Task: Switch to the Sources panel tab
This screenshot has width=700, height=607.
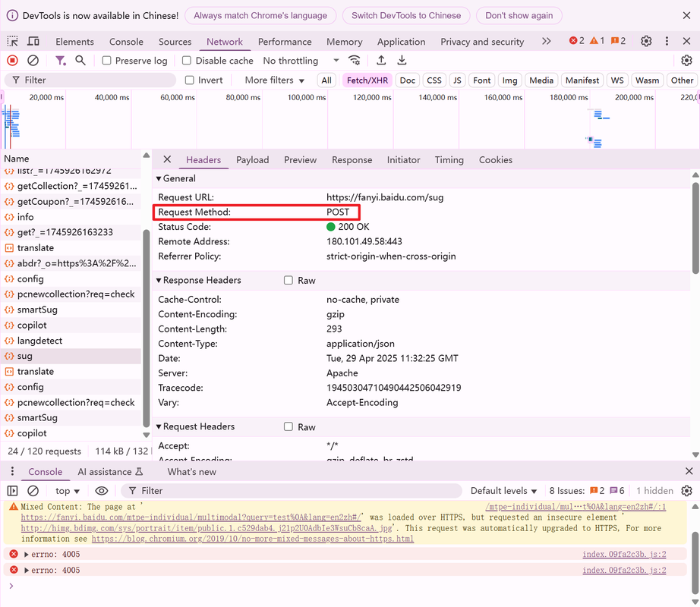Action: [175, 42]
